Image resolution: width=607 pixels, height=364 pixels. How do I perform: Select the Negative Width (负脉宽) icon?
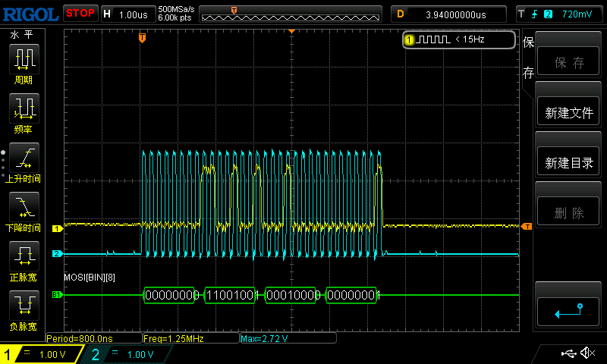(x=24, y=305)
